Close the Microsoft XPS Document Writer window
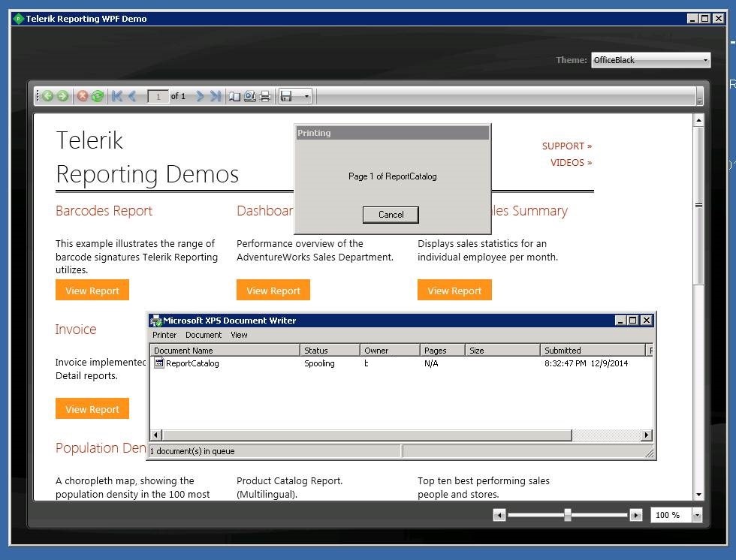736x560 pixels. pyautogui.click(x=647, y=321)
